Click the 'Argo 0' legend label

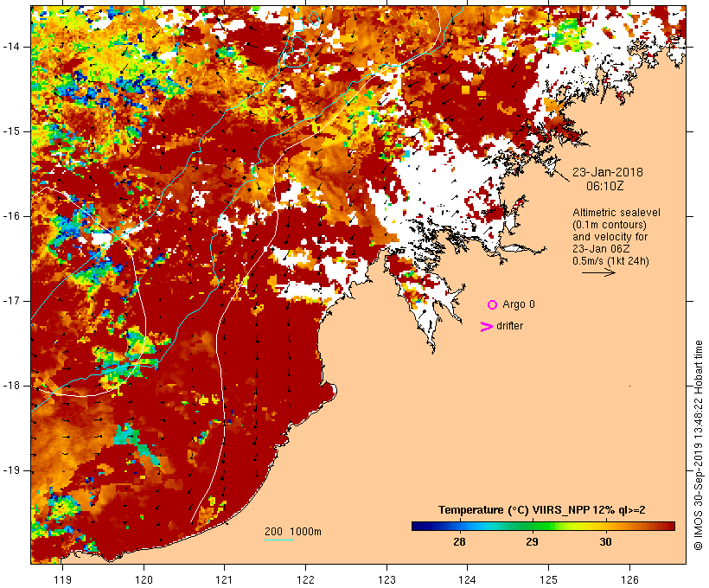(519, 304)
